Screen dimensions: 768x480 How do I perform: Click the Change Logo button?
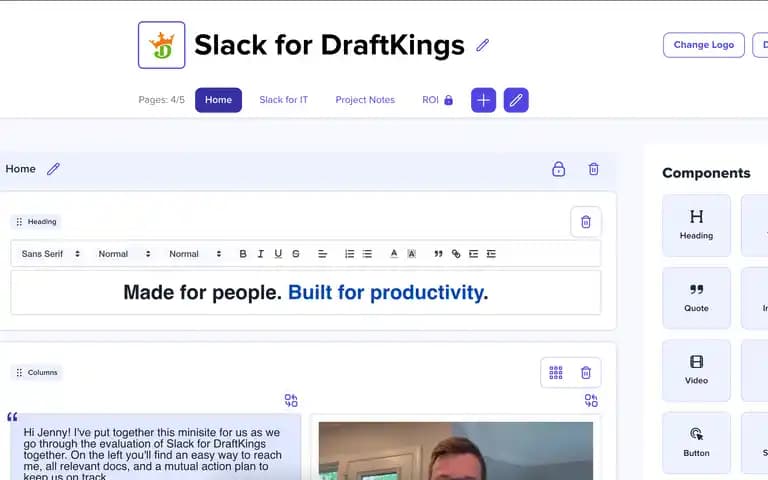[x=704, y=45]
